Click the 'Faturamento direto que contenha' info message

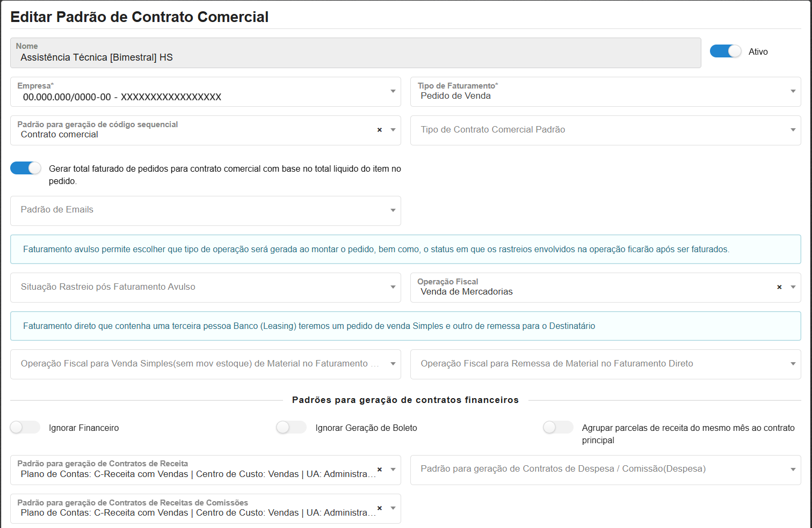click(405, 326)
